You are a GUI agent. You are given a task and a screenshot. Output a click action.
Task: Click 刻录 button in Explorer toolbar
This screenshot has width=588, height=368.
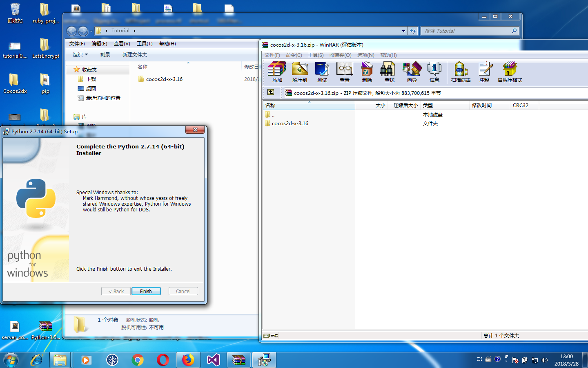(105, 54)
